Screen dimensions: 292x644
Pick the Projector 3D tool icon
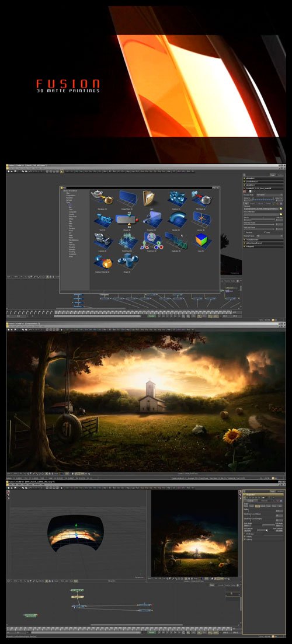click(152, 220)
